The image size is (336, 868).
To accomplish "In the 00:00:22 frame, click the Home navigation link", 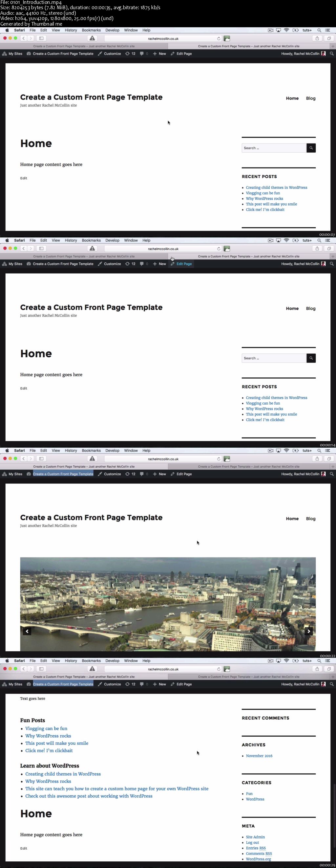I will [292, 519].
